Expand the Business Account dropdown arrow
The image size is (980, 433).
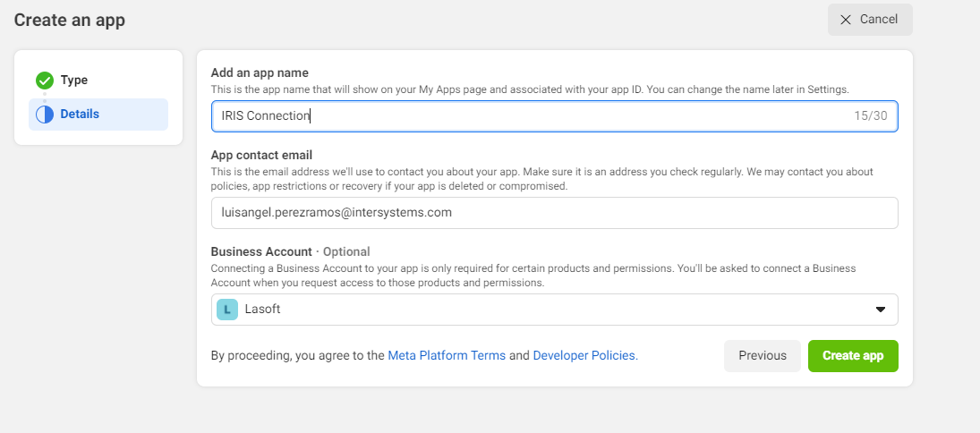[x=880, y=310]
